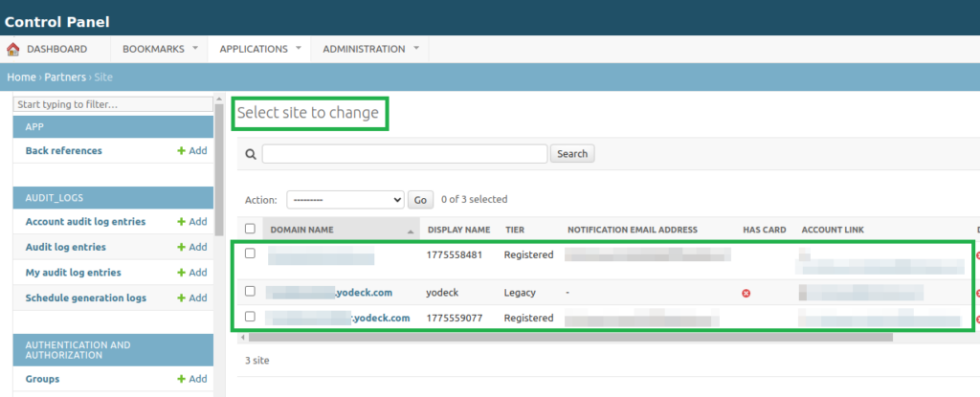Click the horizontal scrollbar below the table

coord(569,337)
